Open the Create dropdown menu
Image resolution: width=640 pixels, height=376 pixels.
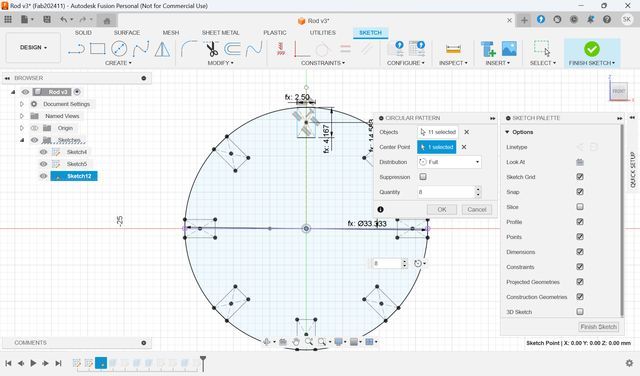(118, 63)
